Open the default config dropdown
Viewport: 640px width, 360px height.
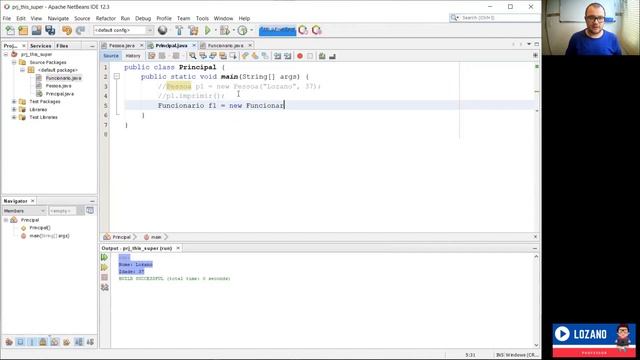124,30
